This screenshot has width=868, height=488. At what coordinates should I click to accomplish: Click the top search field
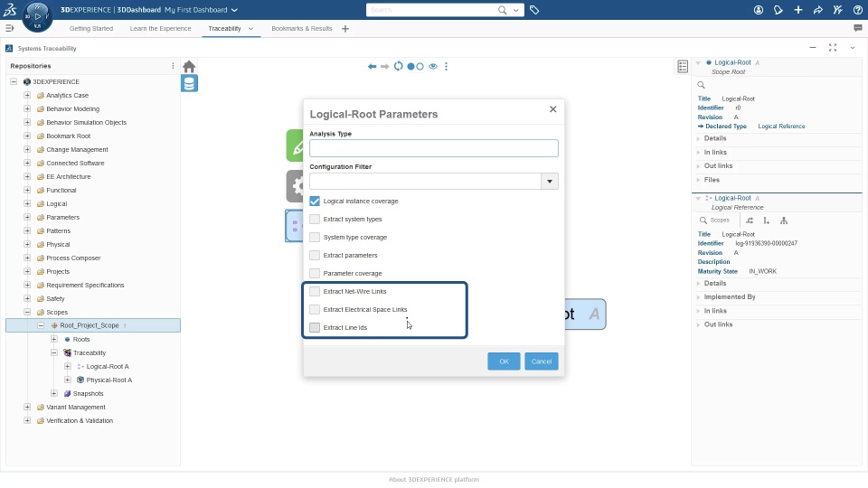(x=431, y=10)
